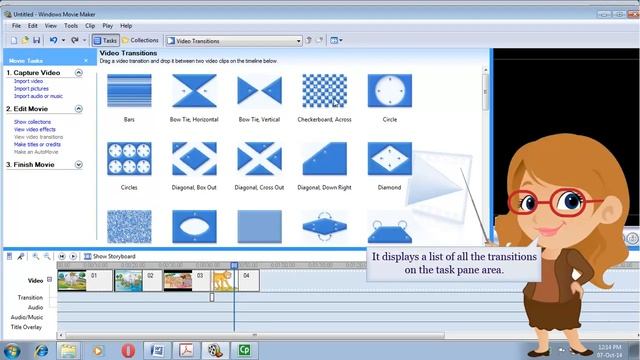The image size is (640, 360).
Task: Select the plain blue fade transition thumbnail
Action: tap(259, 227)
